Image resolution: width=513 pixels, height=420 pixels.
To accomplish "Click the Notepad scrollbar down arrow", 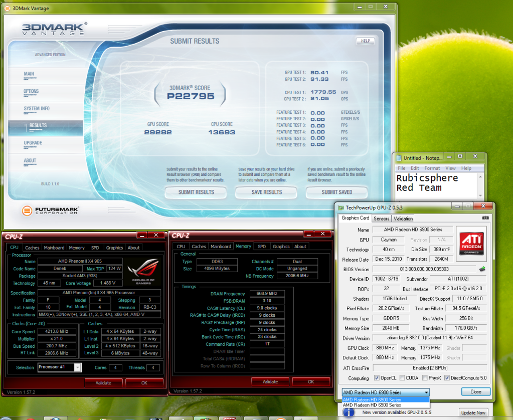I will coord(480,195).
